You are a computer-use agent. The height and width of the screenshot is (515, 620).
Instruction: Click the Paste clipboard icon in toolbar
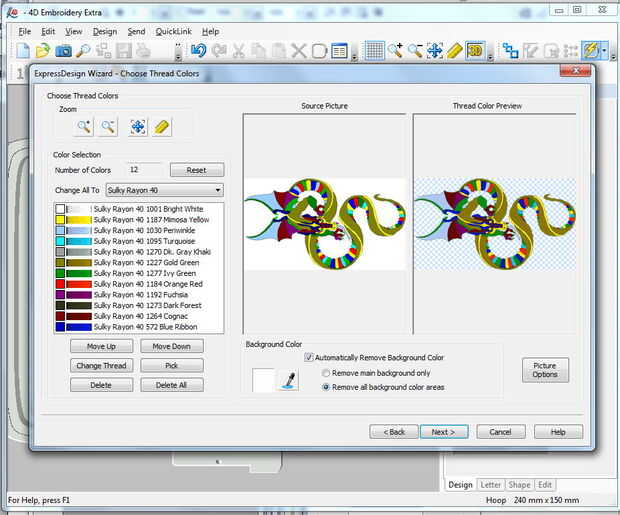pyautogui.click(x=279, y=51)
